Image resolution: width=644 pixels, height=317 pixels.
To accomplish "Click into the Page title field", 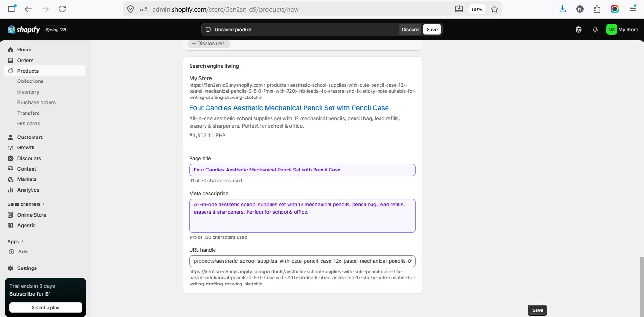I will point(302,170).
